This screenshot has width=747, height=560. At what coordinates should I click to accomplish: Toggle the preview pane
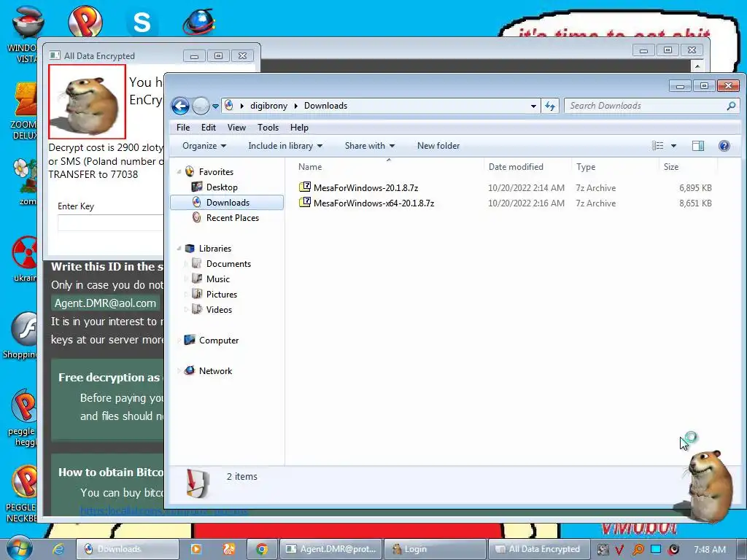(698, 146)
